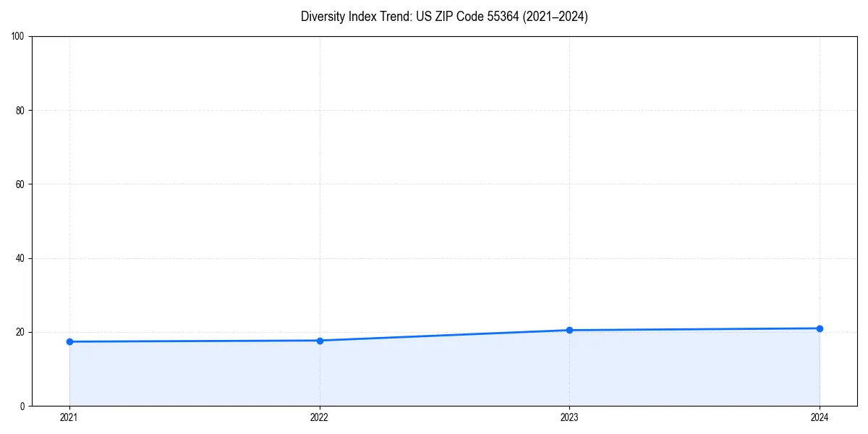
Task: Select the 2021 data point marker
Action: [69, 341]
